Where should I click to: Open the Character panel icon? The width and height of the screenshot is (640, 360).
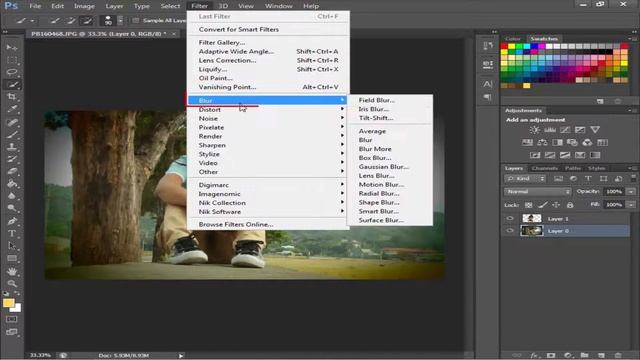pyautogui.click(x=488, y=84)
